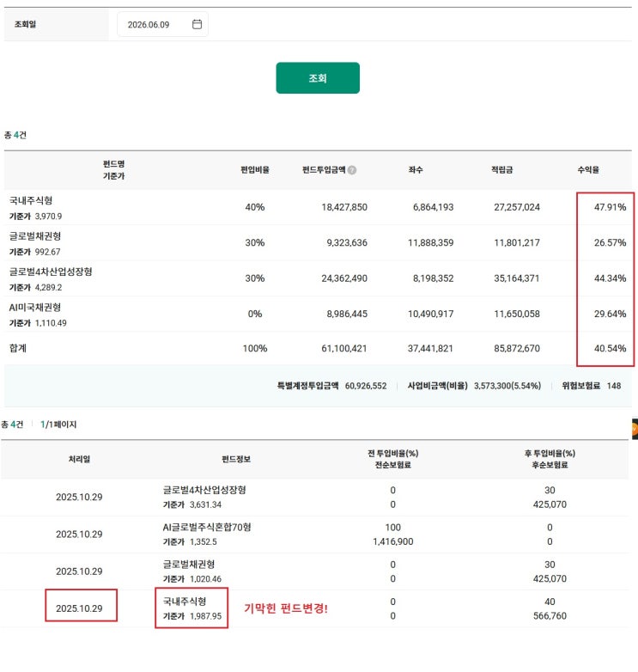Click the 26.57% return value

point(610,242)
